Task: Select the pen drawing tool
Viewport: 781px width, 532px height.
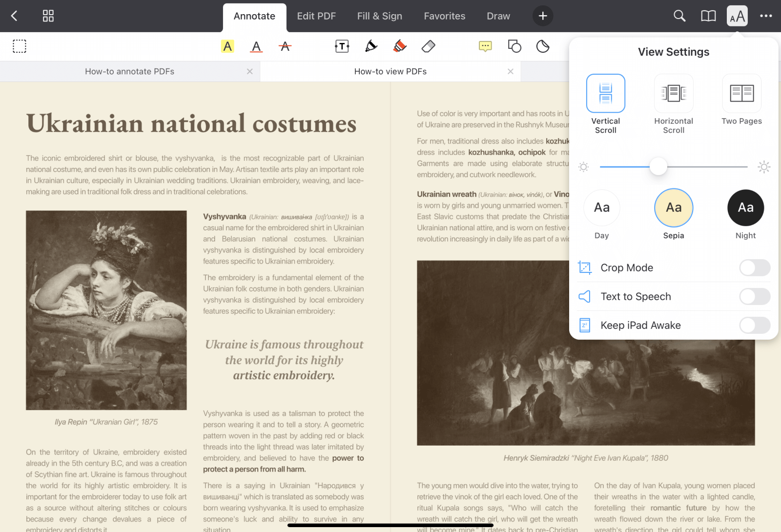Action: tap(371, 46)
